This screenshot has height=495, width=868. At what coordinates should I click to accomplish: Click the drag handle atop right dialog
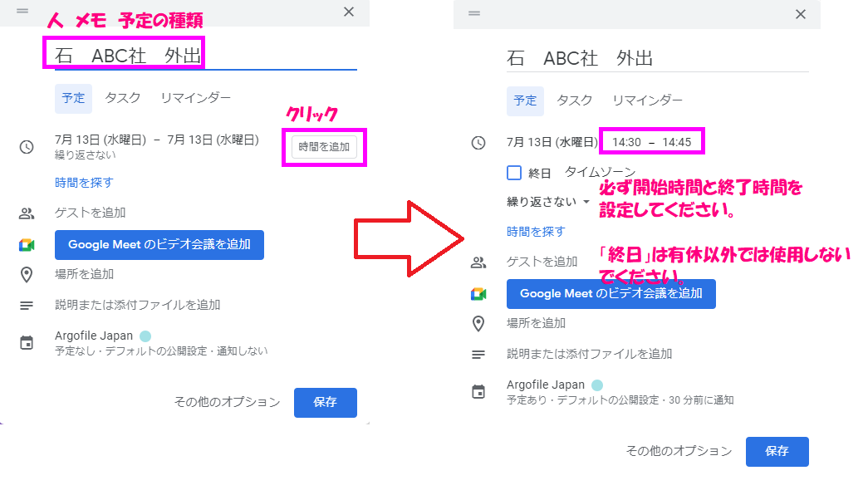pyautogui.click(x=474, y=13)
